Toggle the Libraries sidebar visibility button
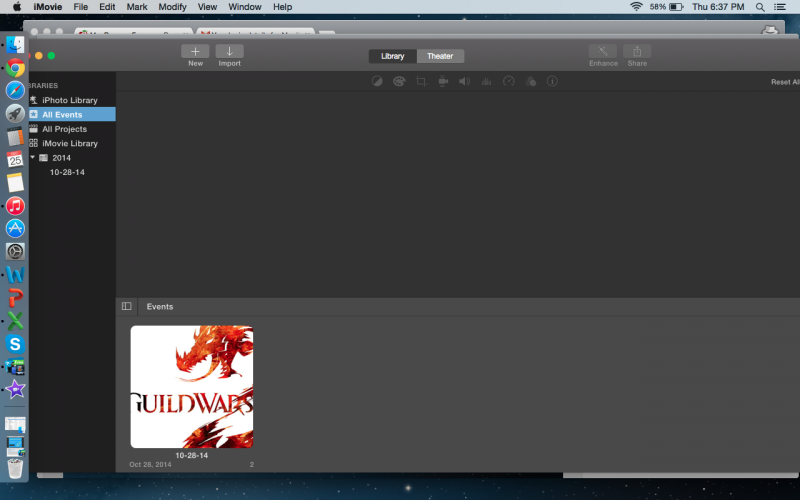The image size is (800, 500). point(127,306)
